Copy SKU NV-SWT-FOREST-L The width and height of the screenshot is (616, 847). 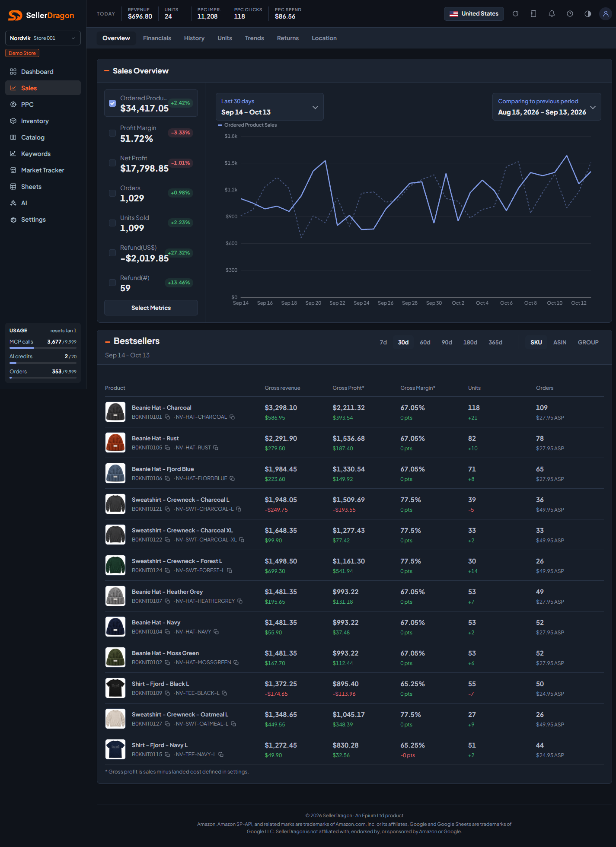(x=230, y=570)
